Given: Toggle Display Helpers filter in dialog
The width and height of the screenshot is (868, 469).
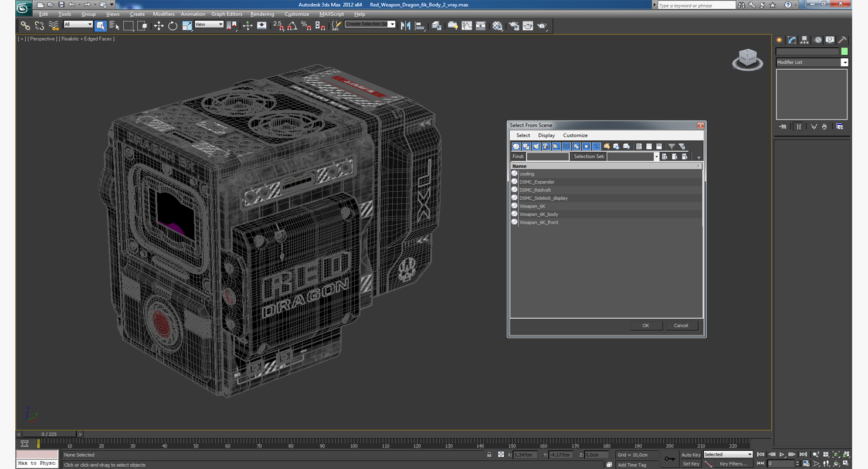Looking at the screenshot, I should (556, 147).
